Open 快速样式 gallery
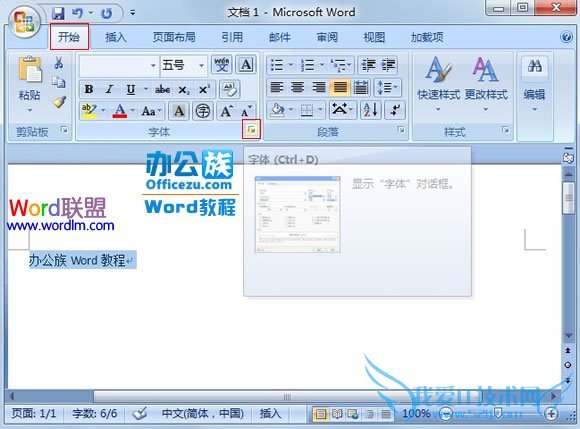This screenshot has height=429, width=580. point(439,84)
